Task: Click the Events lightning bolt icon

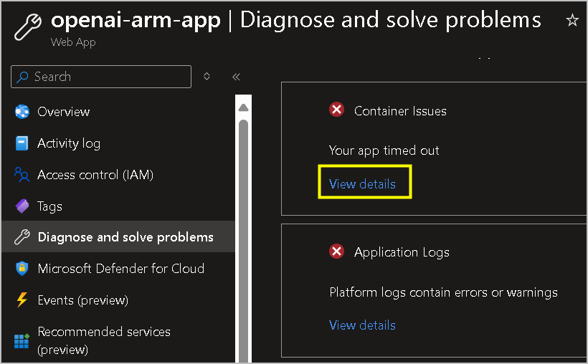Action: [x=22, y=300]
